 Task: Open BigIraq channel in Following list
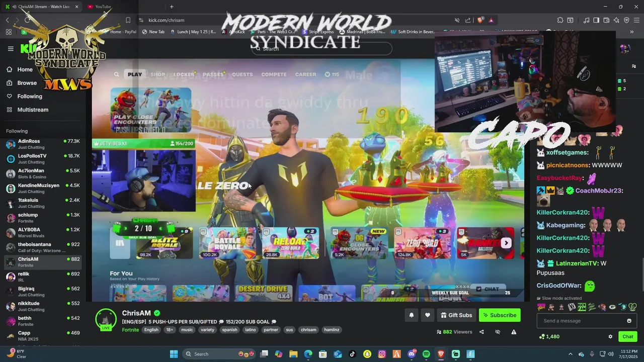pyautogui.click(x=43, y=292)
